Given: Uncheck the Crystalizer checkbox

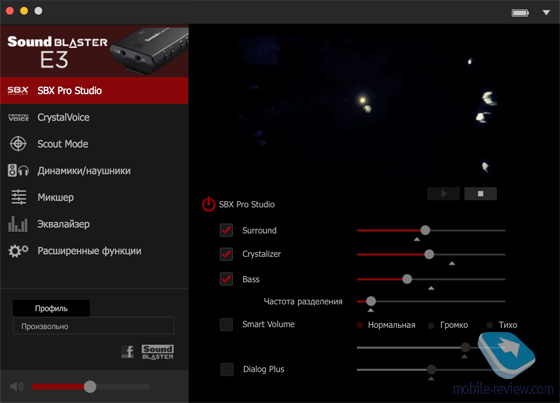Looking at the screenshot, I should click(x=226, y=254).
